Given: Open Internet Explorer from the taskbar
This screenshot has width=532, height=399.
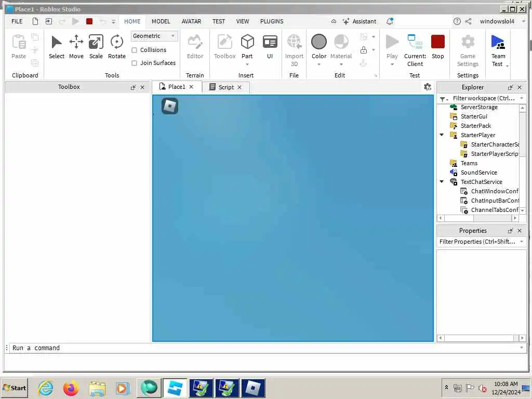Looking at the screenshot, I should (x=46, y=388).
